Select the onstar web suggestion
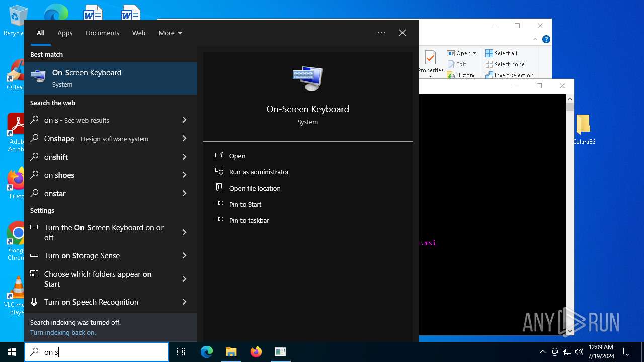The image size is (644, 362). tap(101, 193)
